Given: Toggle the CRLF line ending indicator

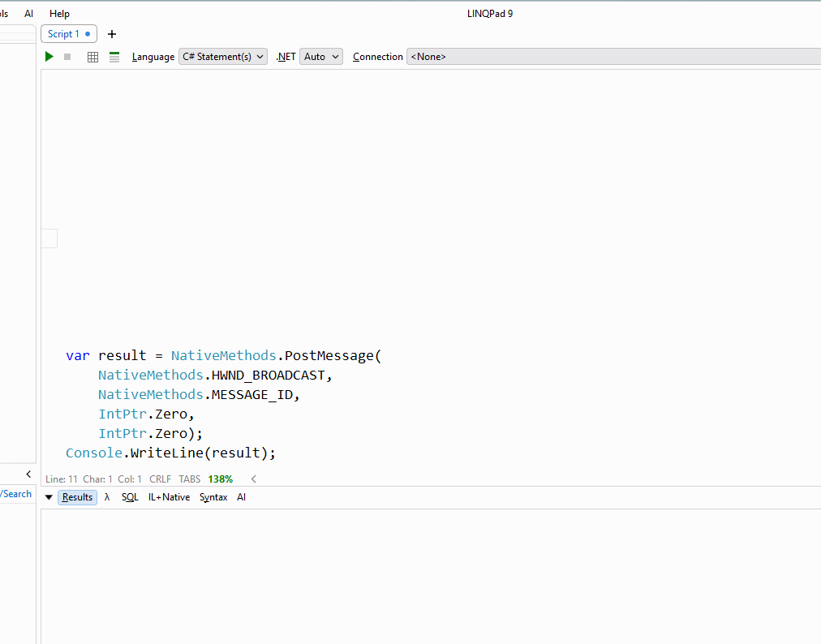Looking at the screenshot, I should click(160, 479).
